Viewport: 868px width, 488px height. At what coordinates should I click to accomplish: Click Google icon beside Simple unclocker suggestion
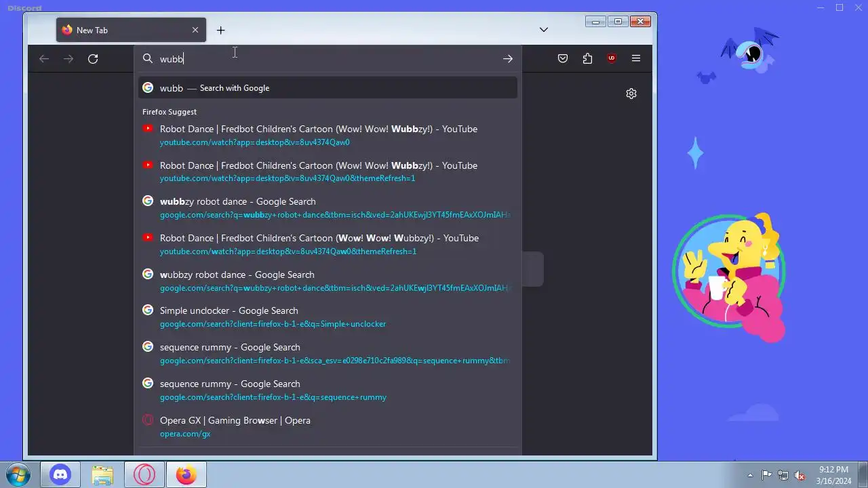[x=148, y=310]
